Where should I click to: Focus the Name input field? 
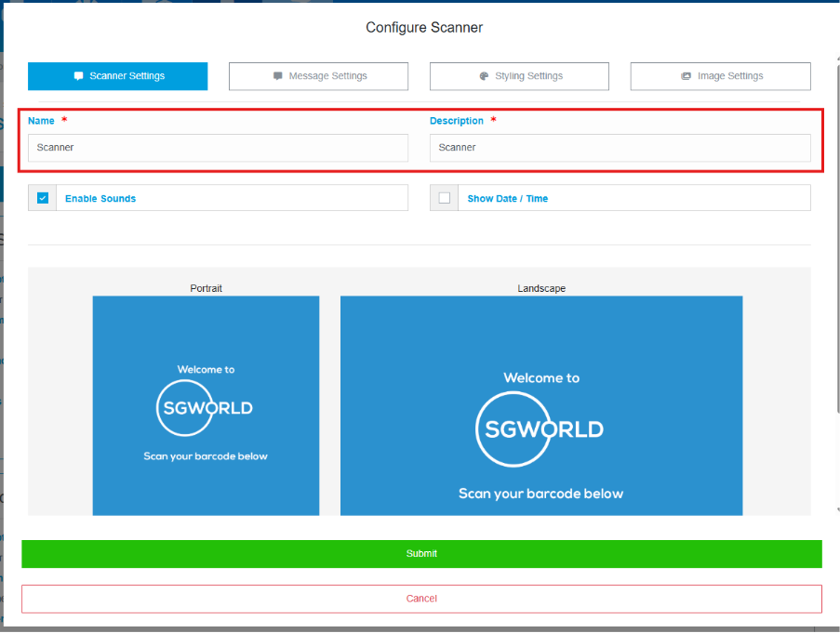[218, 148]
